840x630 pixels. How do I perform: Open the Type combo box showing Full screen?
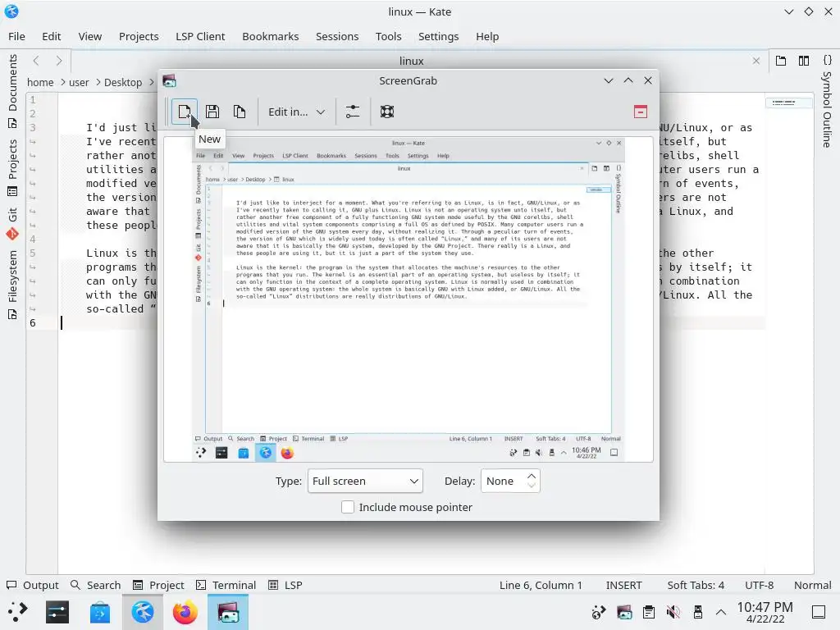(x=365, y=481)
